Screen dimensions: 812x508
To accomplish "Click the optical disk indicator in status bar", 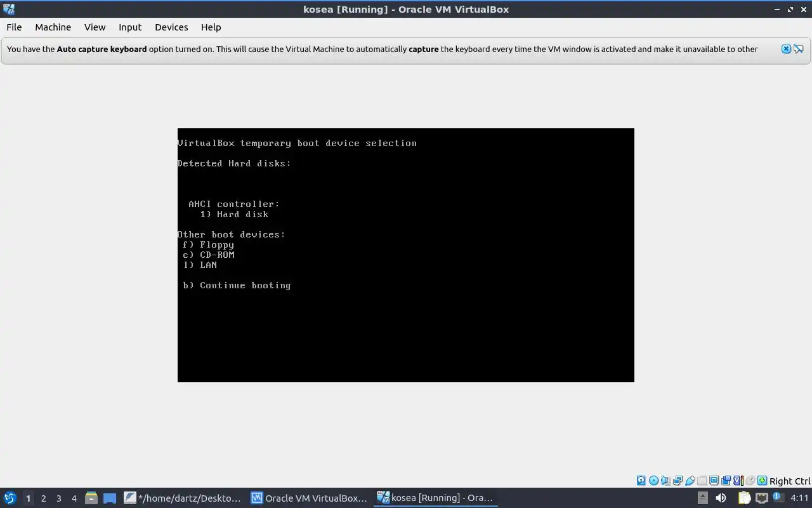I will coord(654,481).
